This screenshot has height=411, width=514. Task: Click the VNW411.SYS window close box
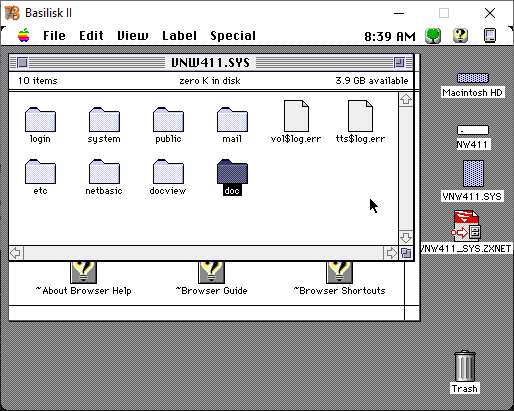coord(22,62)
